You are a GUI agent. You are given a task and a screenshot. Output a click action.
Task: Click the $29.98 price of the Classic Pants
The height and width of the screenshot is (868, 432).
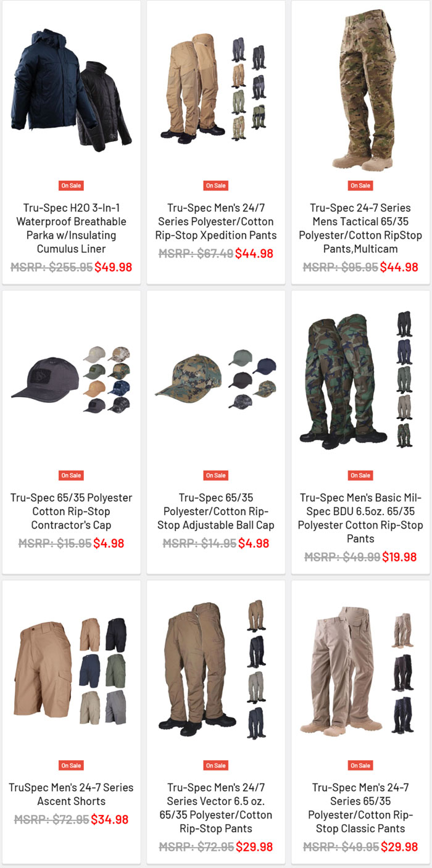click(399, 847)
